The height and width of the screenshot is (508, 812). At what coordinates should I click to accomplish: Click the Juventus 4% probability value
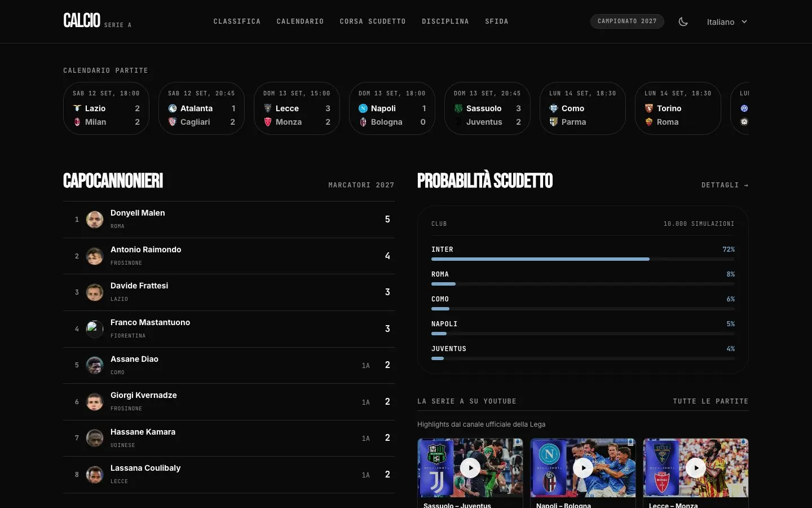click(x=731, y=349)
